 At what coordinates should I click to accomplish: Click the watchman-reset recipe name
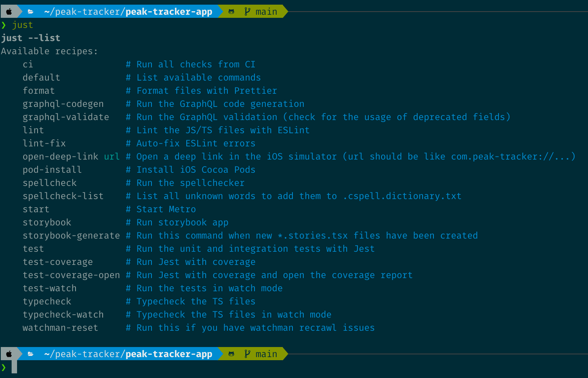click(x=60, y=328)
